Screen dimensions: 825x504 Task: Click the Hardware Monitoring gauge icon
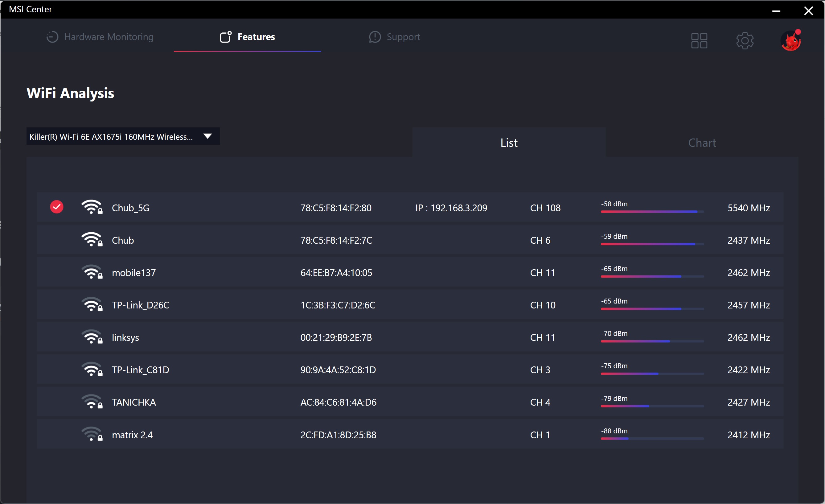point(52,37)
